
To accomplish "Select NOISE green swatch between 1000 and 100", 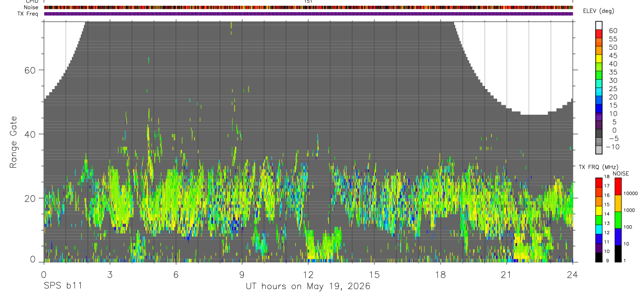I will click(618, 219).
